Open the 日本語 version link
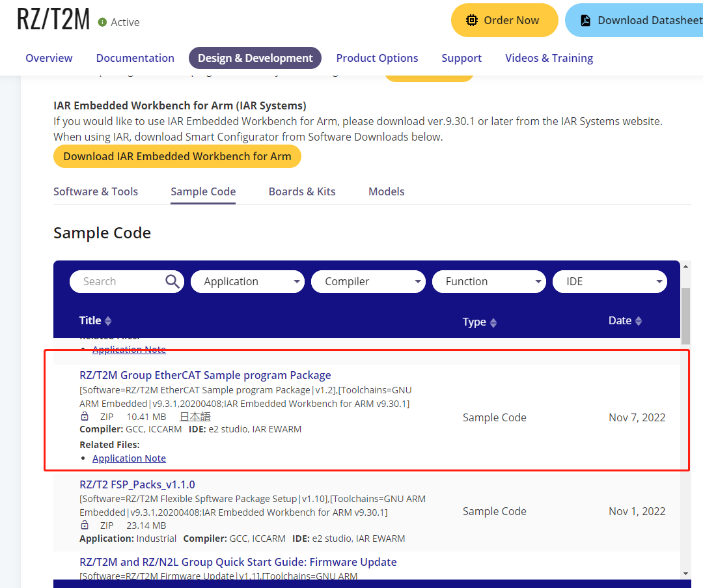 (195, 416)
